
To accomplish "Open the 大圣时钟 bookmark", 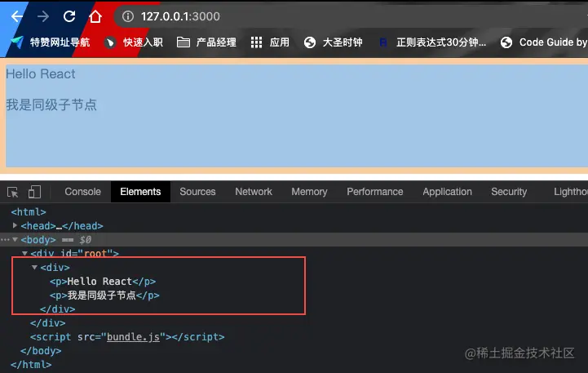I will pos(334,42).
